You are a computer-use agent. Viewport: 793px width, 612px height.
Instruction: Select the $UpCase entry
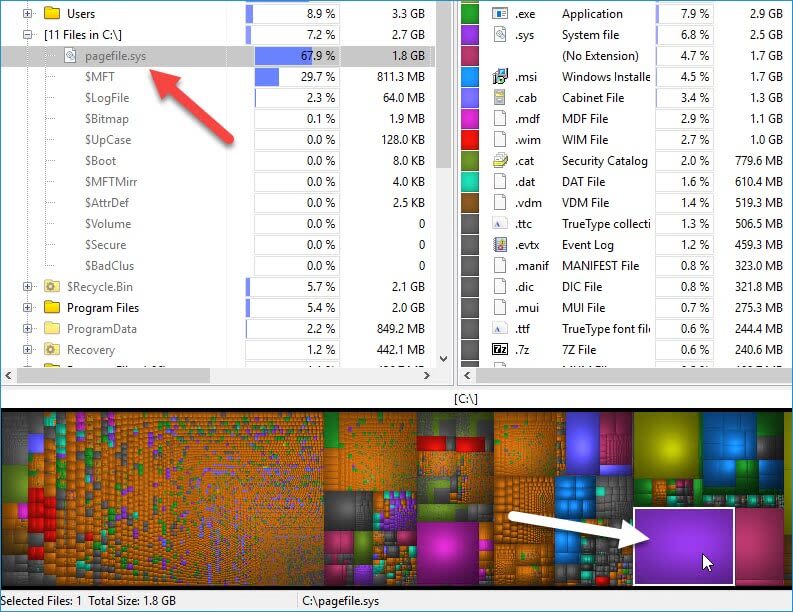tap(108, 140)
